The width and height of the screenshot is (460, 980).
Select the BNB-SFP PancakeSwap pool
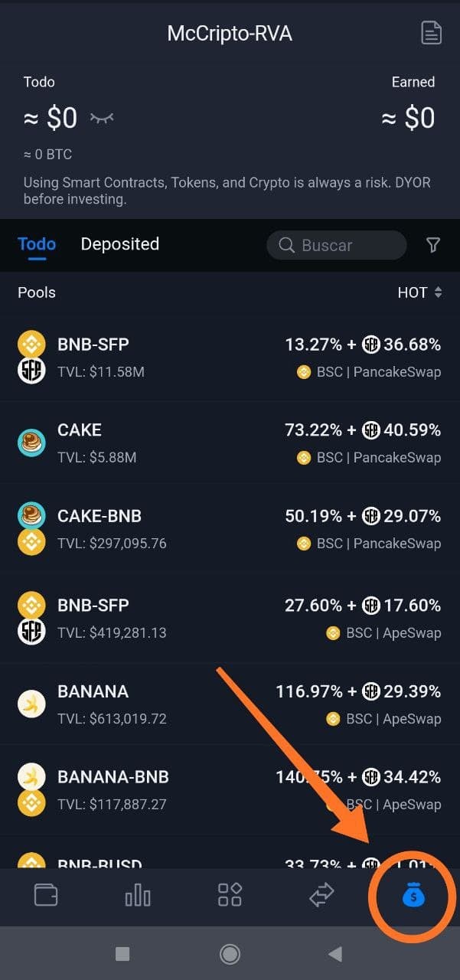click(230, 358)
